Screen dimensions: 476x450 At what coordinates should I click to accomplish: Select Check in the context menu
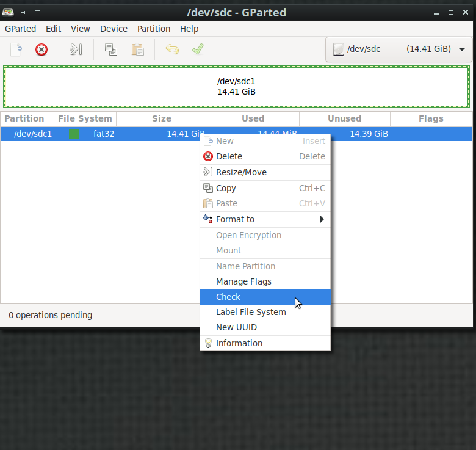265,297
